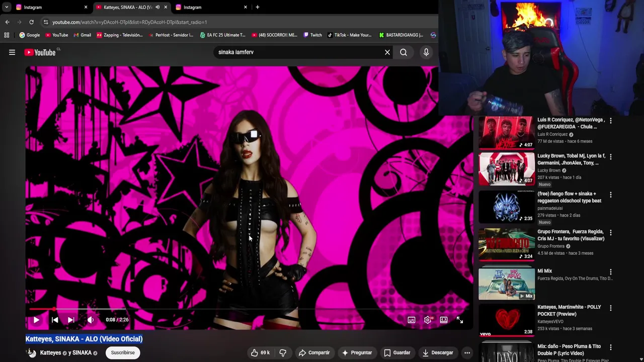Like the video with 69 k
This screenshot has height=362, width=644.
[x=260, y=352]
